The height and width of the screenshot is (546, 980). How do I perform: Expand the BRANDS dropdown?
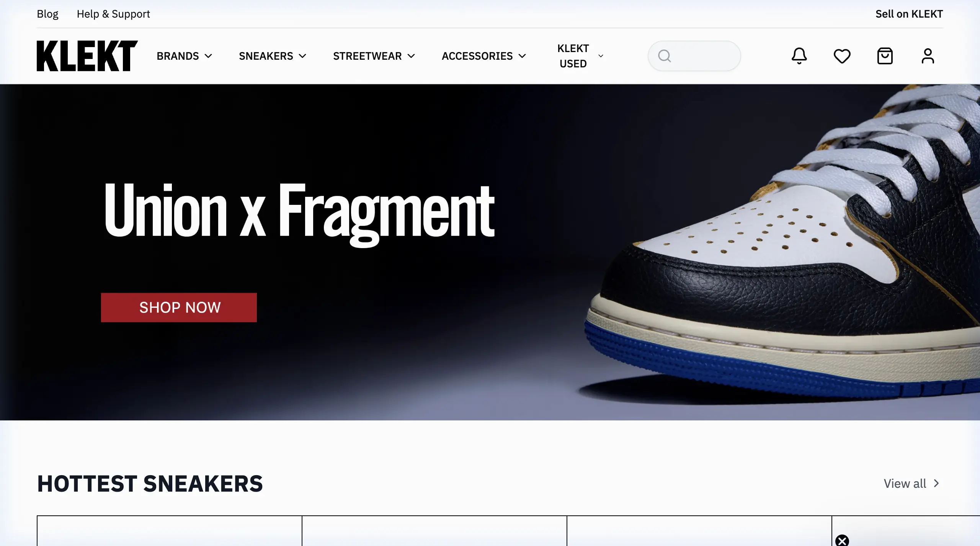tap(184, 56)
